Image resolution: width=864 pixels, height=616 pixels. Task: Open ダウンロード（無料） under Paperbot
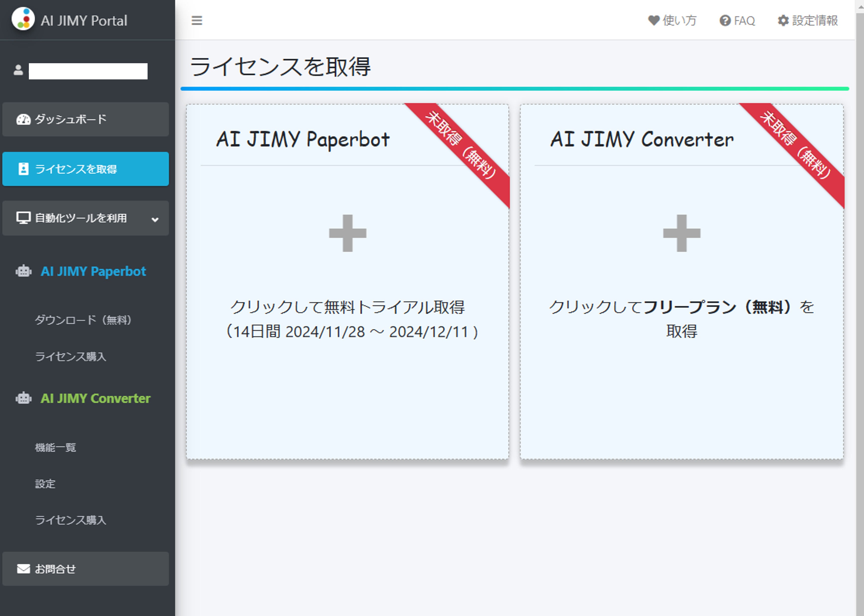[x=83, y=320]
